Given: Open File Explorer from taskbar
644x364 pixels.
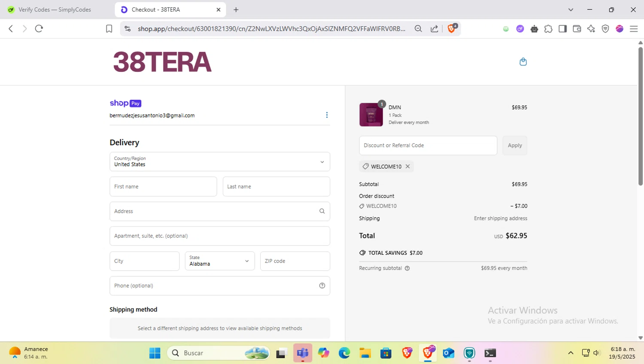Looking at the screenshot, I should [x=365, y=353].
